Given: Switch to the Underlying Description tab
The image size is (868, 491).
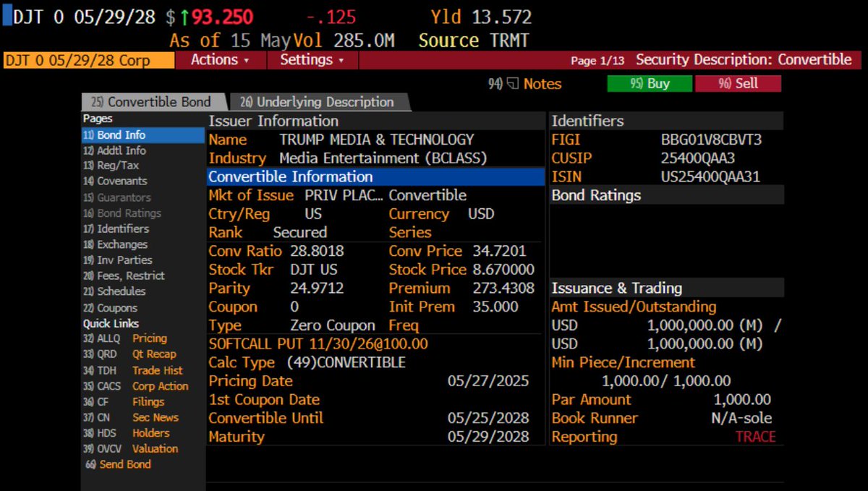Looking at the screenshot, I should (x=320, y=102).
